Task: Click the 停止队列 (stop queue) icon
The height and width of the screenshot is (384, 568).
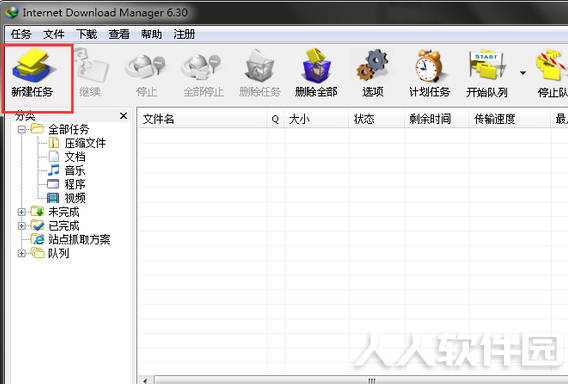Action: point(552,66)
